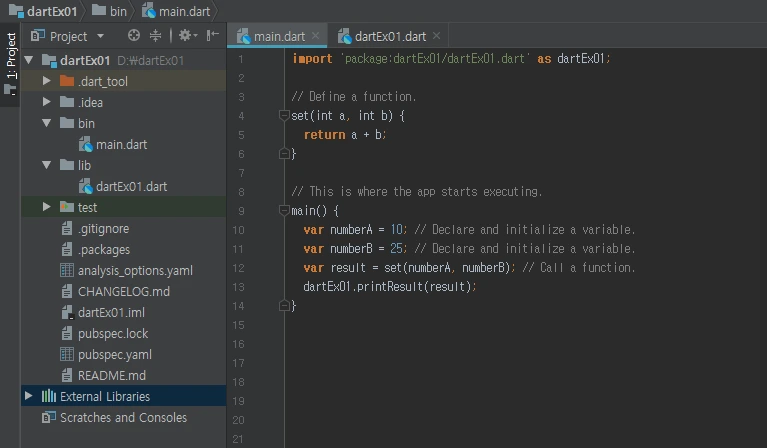Open the Project panel settings gear
The height and width of the screenshot is (448, 767).
pyautogui.click(x=184, y=36)
